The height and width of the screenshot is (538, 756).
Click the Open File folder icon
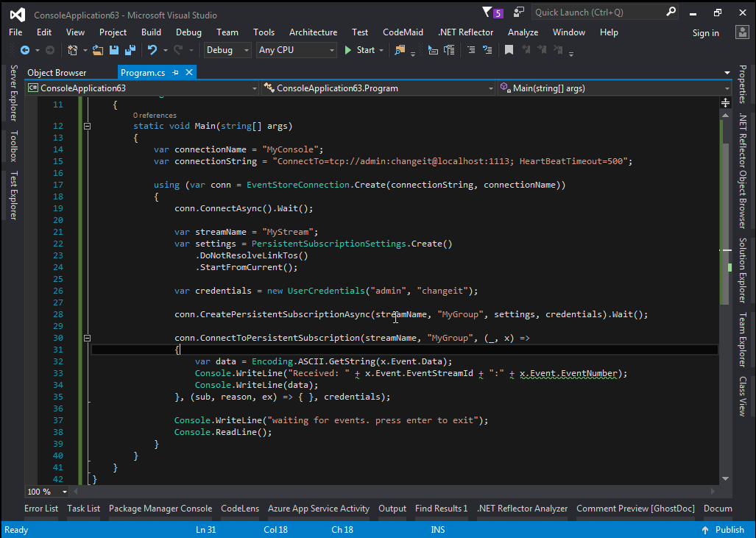tap(98, 49)
